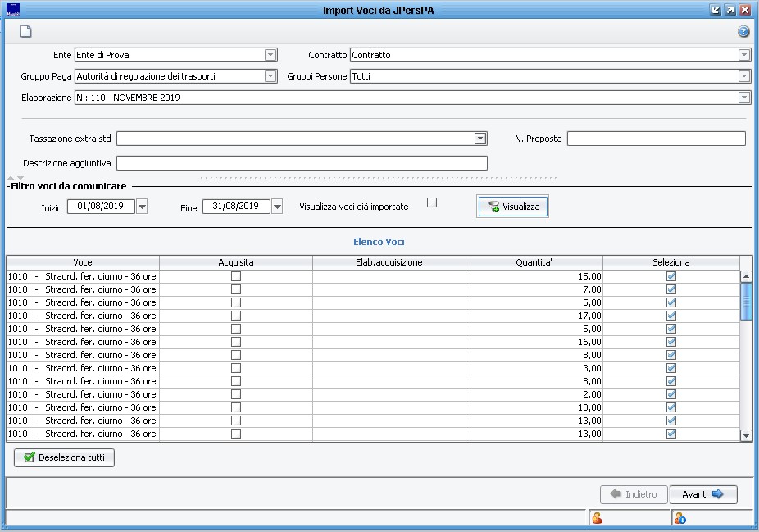This screenshot has height=532, width=759.
Task: Click the user info icon in status bar
Action: [679, 517]
